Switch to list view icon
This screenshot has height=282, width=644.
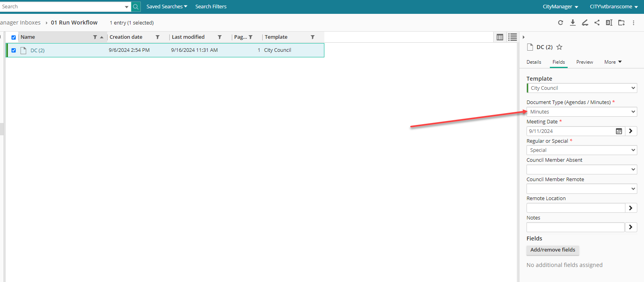click(513, 37)
